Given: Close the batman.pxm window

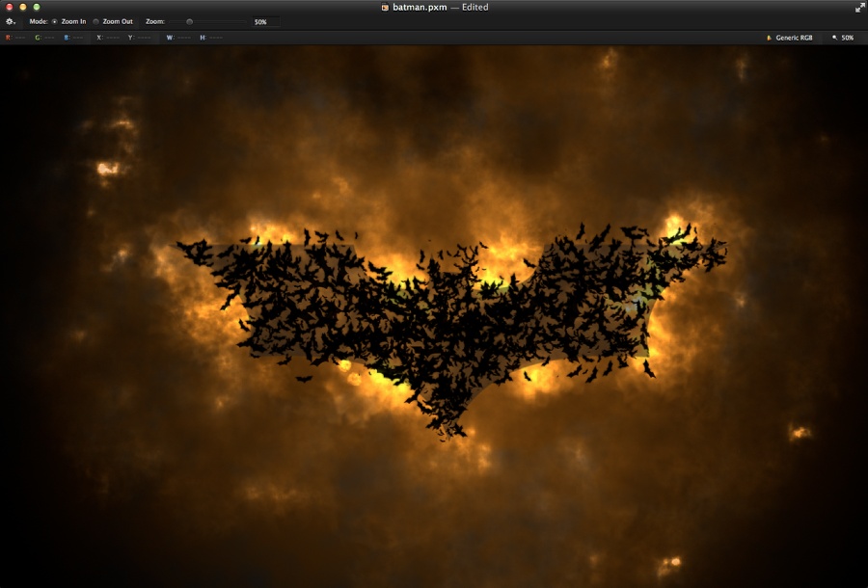Looking at the screenshot, I should (x=9, y=7).
